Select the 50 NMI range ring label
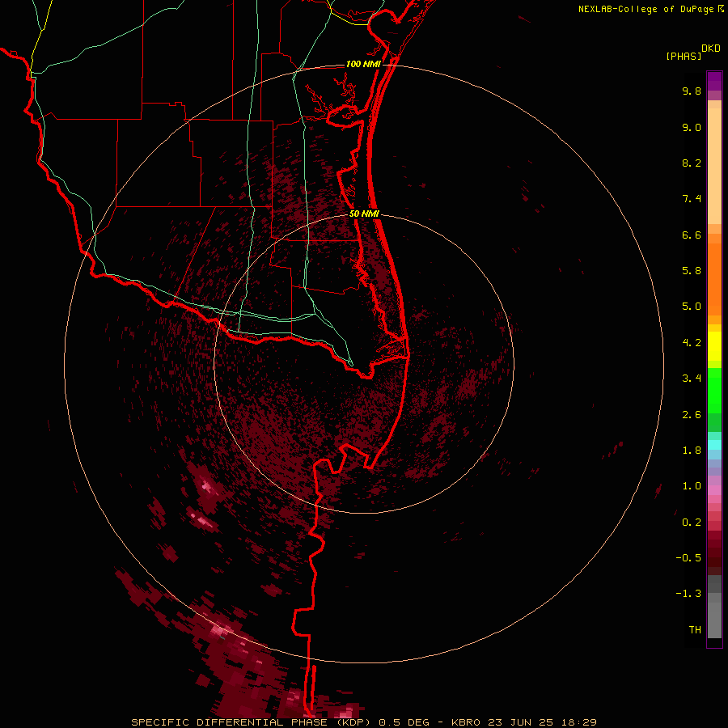The width and height of the screenshot is (728, 728). (364, 214)
